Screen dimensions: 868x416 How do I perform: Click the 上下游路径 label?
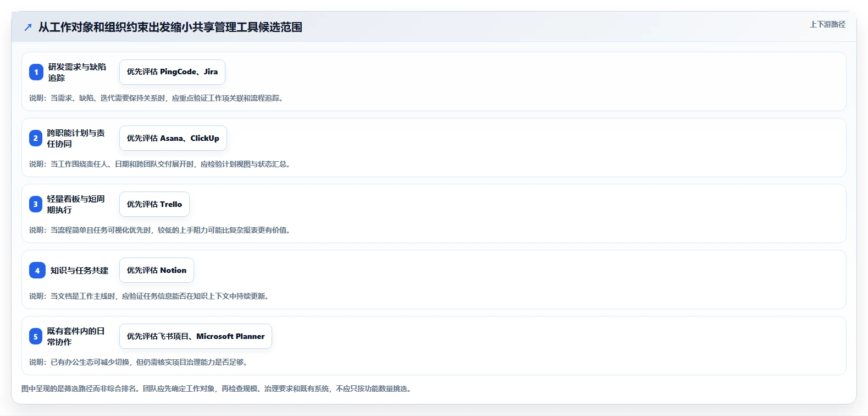[x=827, y=24]
